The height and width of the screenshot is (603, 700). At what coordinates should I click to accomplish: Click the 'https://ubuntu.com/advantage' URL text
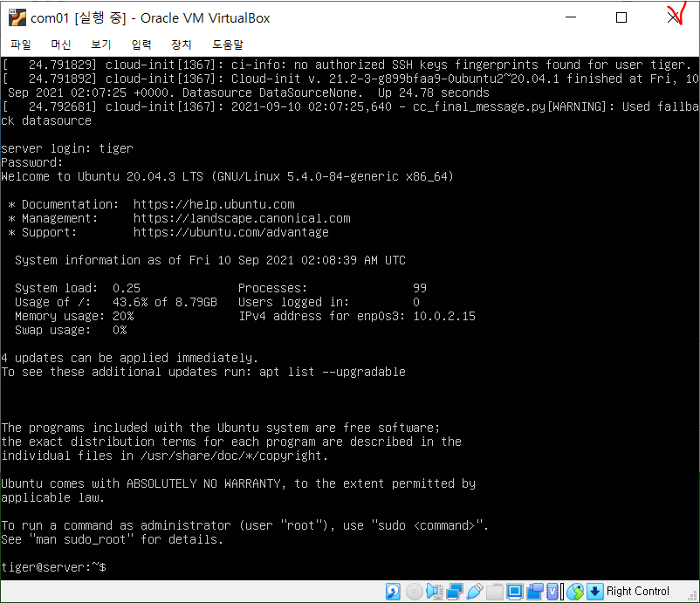tap(230, 232)
